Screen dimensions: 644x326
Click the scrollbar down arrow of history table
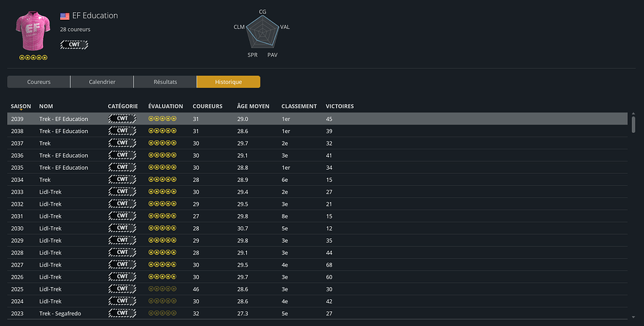coord(633,317)
